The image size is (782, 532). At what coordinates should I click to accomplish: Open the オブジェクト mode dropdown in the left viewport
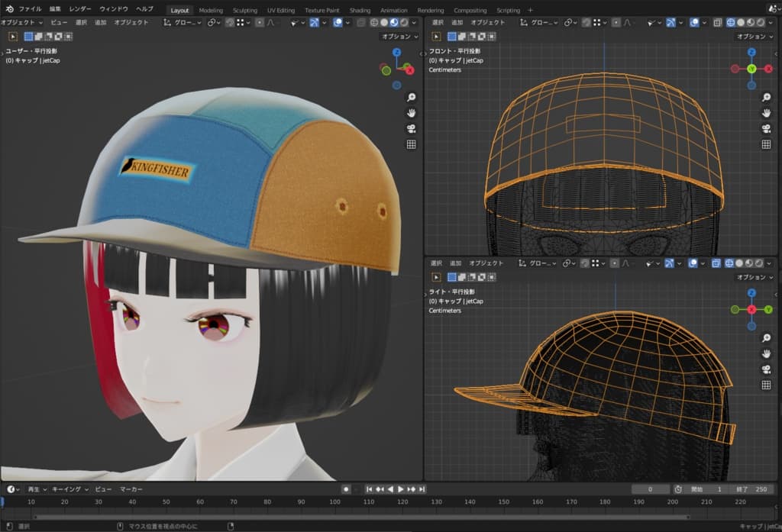(23, 22)
